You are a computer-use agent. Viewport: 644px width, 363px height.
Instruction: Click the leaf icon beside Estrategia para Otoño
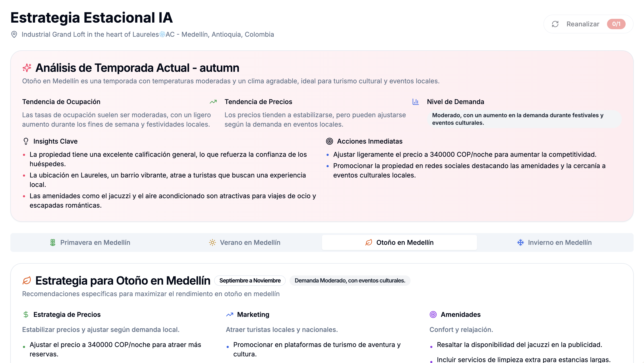point(27,280)
